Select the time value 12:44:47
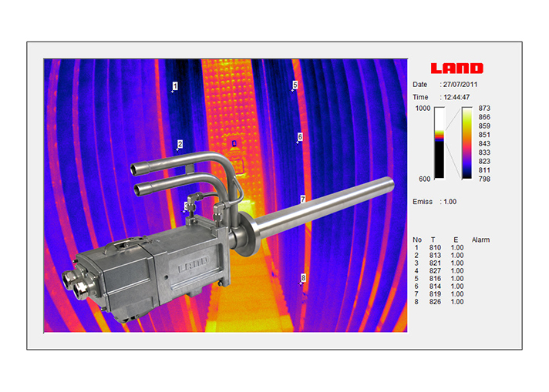Viewport: 549px width, 392px height. [456, 97]
